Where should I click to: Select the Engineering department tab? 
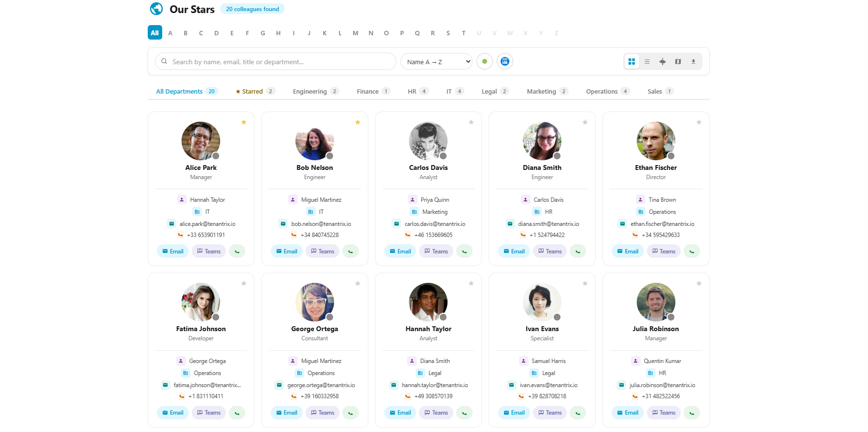pos(315,92)
